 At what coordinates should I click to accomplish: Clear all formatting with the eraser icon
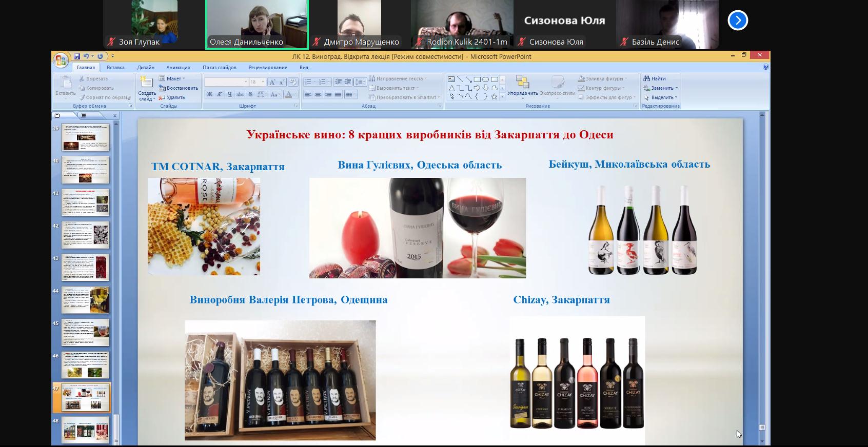(x=293, y=82)
